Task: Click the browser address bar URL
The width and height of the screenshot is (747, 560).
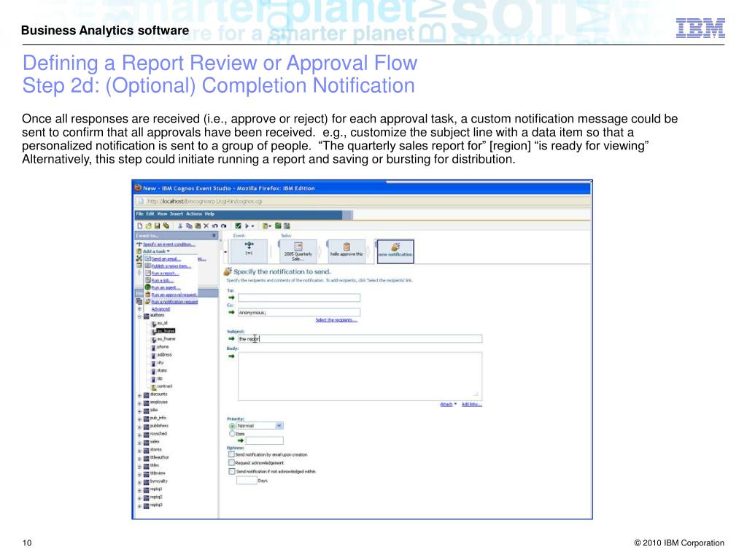Action: tap(205, 201)
